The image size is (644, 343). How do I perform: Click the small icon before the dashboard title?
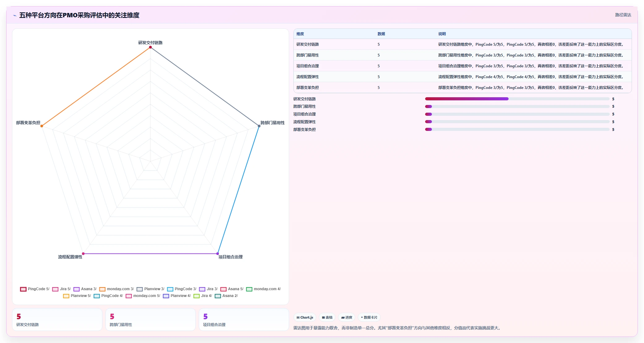[15, 15]
